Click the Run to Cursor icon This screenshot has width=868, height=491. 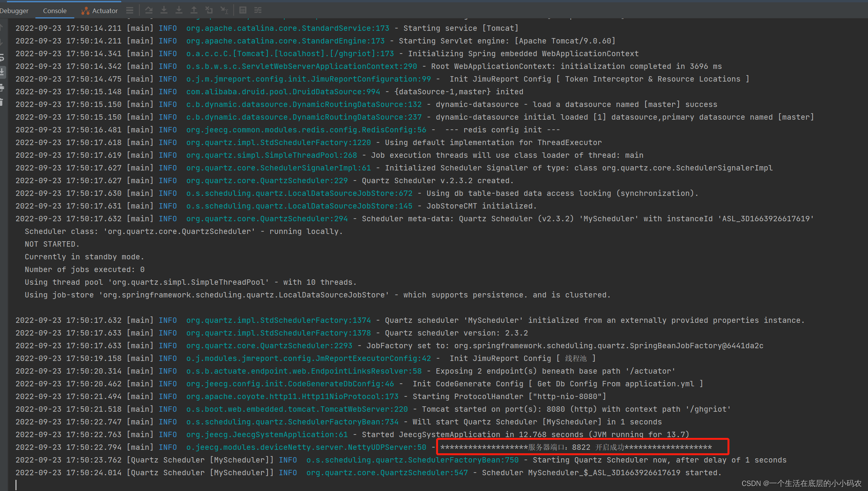click(x=224, y=10)
